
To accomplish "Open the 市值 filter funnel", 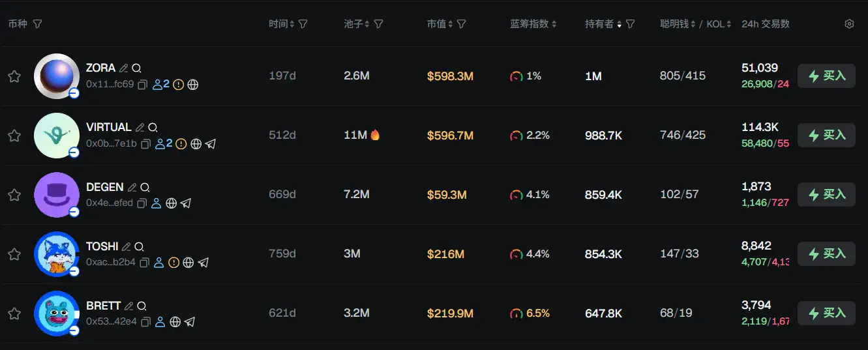I will (x=462, y=24).
